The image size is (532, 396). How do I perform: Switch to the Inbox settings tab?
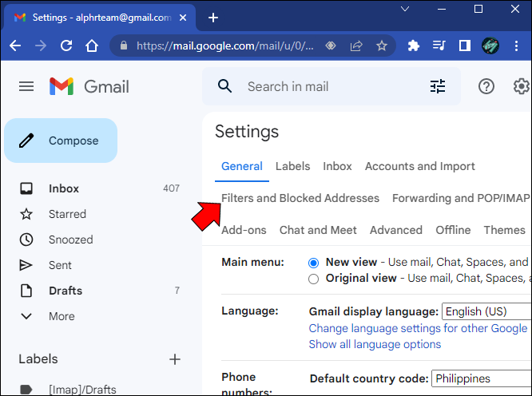point(337,166)
